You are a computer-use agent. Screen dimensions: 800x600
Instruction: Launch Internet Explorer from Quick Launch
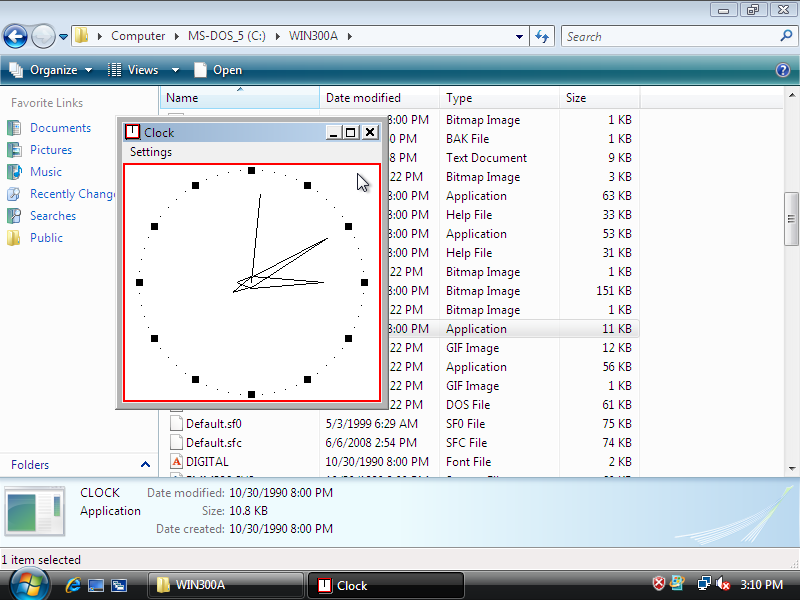[73, 585]
